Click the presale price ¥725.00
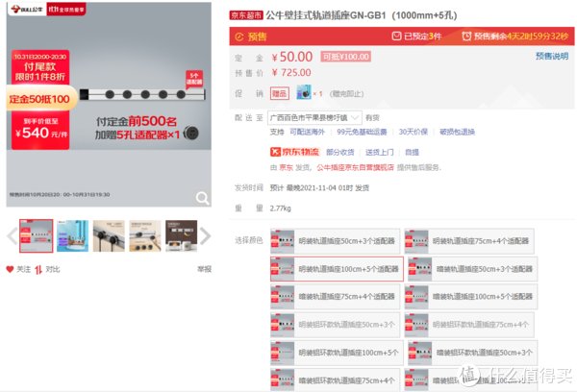Viewport: 577px width, 392px height. [x=291, y=72]
